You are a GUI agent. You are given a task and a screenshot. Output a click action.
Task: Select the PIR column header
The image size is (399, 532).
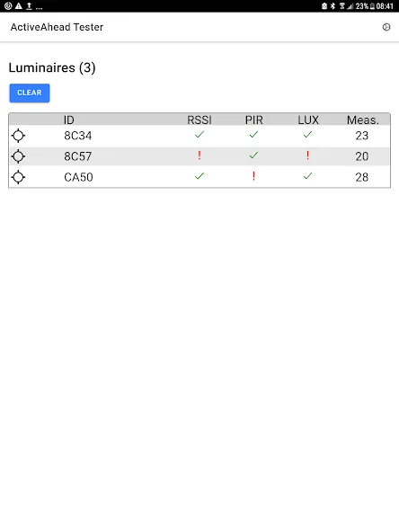coord(253,120)
